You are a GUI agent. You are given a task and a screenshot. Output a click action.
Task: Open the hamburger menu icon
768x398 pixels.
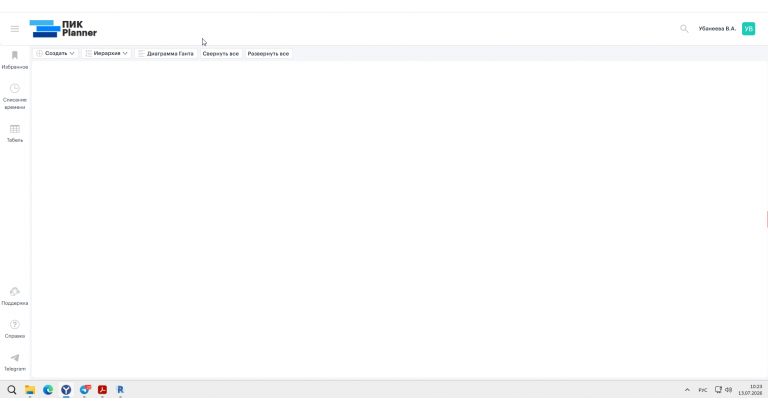15,29
